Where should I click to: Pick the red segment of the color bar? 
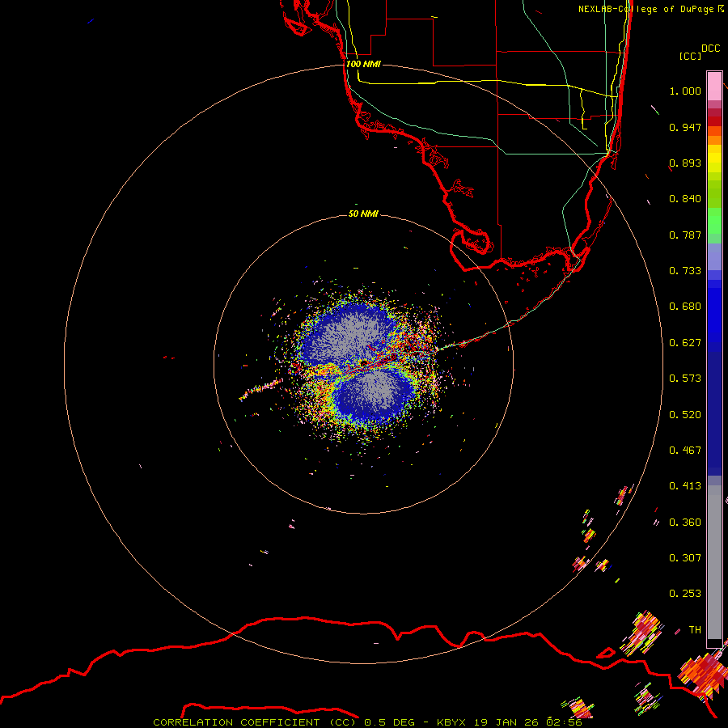pos(714,121)
